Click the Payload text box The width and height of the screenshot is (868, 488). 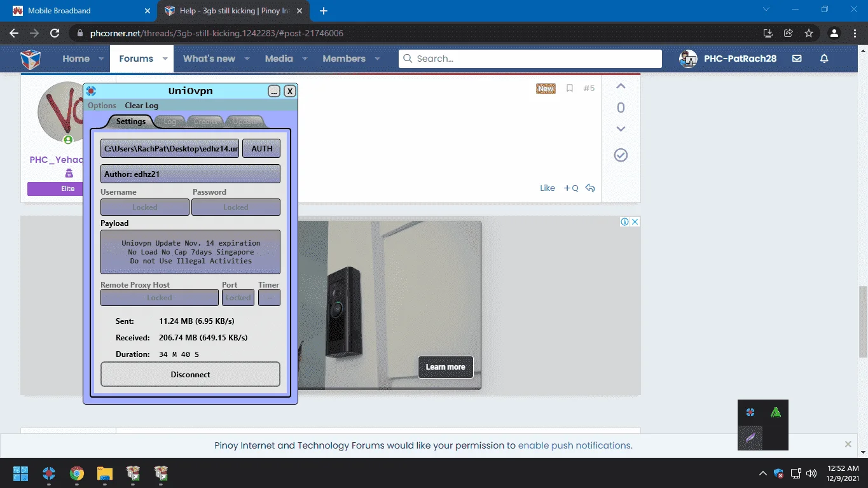coord(190,252)
